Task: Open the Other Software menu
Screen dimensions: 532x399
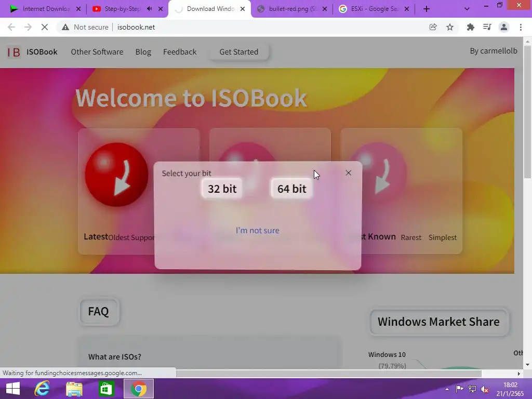Action: point(97,52)
